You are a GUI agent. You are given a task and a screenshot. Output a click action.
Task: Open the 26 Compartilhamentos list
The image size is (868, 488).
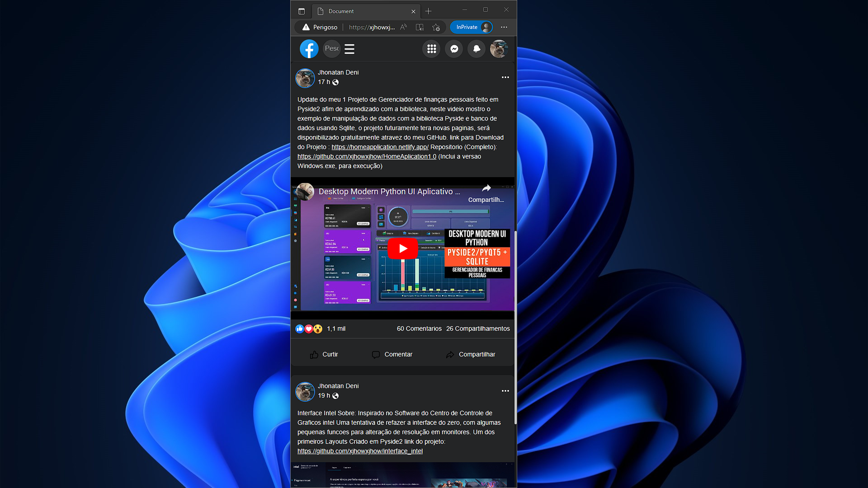(478, 328)
